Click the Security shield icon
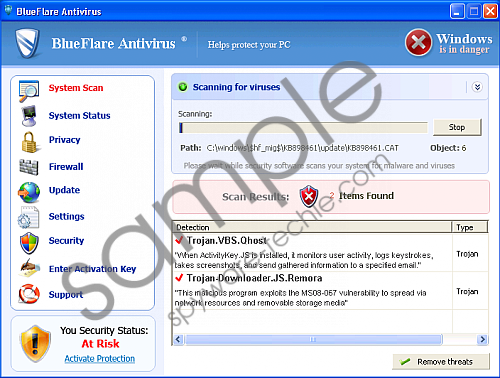Viewport: 500px width, 378px height. coord(29,243)
